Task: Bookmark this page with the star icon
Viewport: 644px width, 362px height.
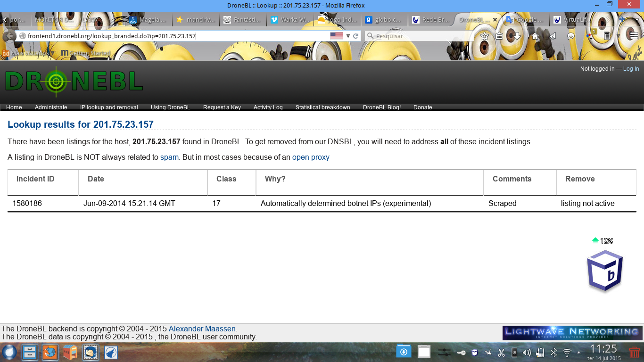Action: (x=484, y=36)
